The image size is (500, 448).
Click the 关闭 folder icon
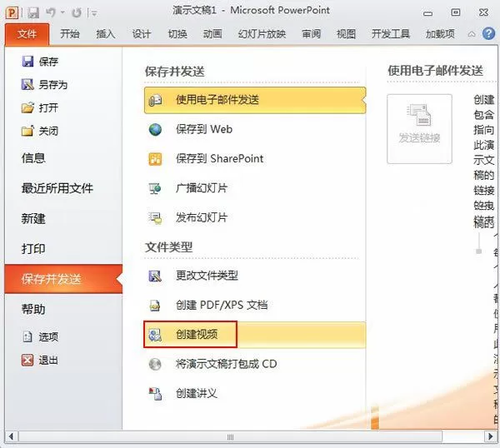coord(27,131)
